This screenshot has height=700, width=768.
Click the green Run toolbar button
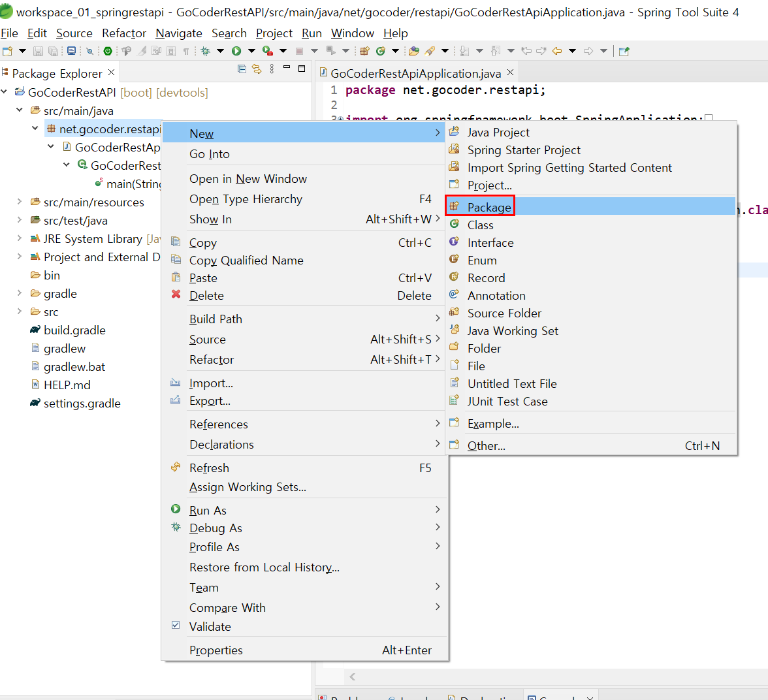click(236, 51)
